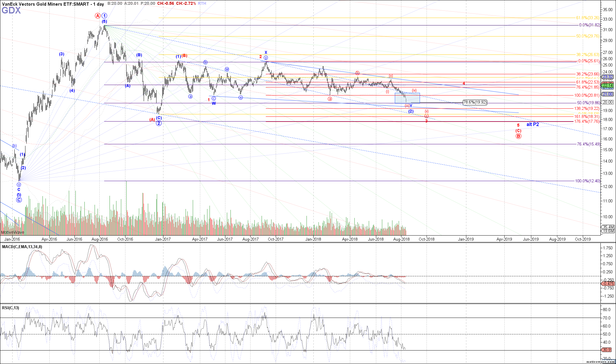The image size is (616, 364).
Task: Click the 19.6M volume tag
Action: pyautogui.click(x=608, y=231)
